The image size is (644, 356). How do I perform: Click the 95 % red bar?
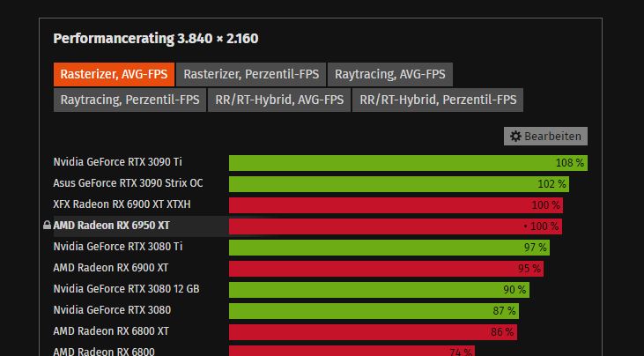(386, 269)
